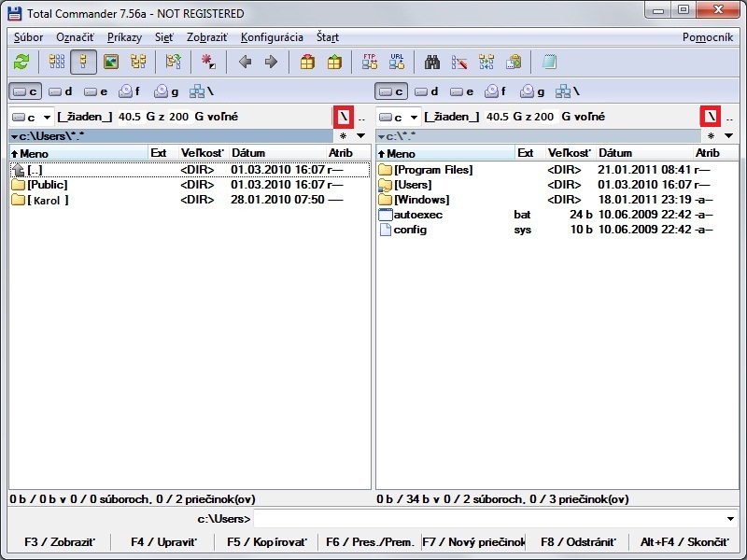
Task: Select optical drive g in left drive bar
Action: pos(166,91)
